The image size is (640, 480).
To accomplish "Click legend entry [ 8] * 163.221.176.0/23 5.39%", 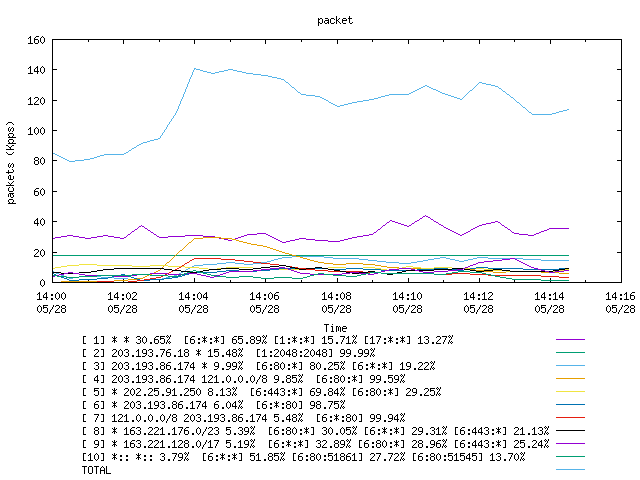I will click(316, 431).
